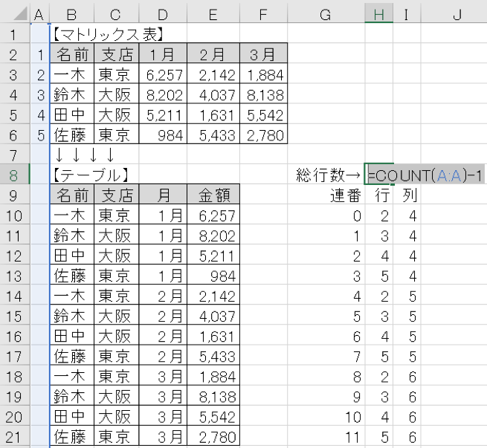Click the 総行数→ label cell
This screenshot has width=487, height=448.
click(x=326, y=175)
